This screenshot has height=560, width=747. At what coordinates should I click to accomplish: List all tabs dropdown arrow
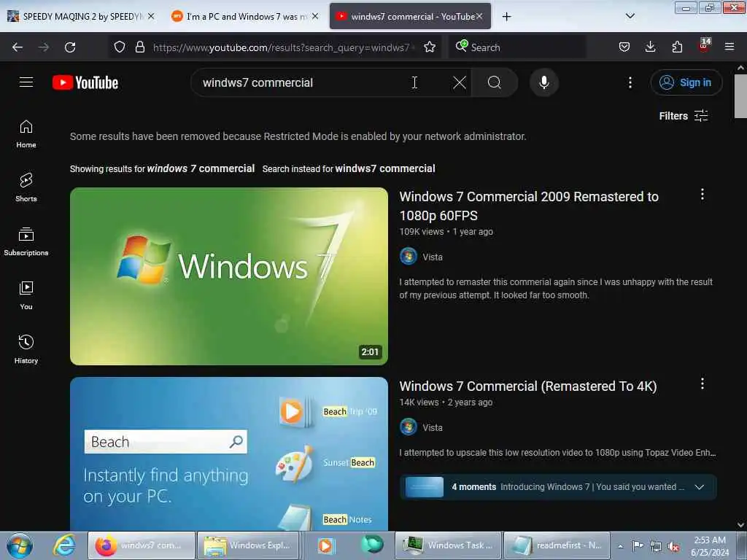coord(630,16)
